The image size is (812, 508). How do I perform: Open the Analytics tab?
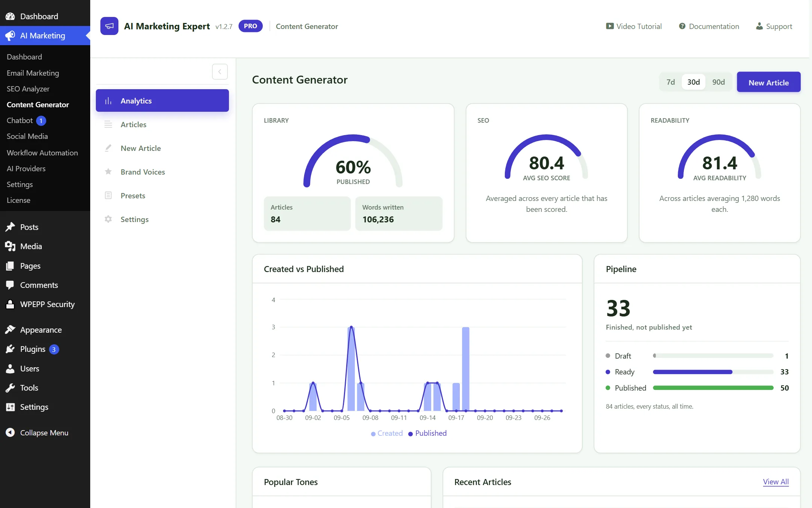click(x=162, y=100)
